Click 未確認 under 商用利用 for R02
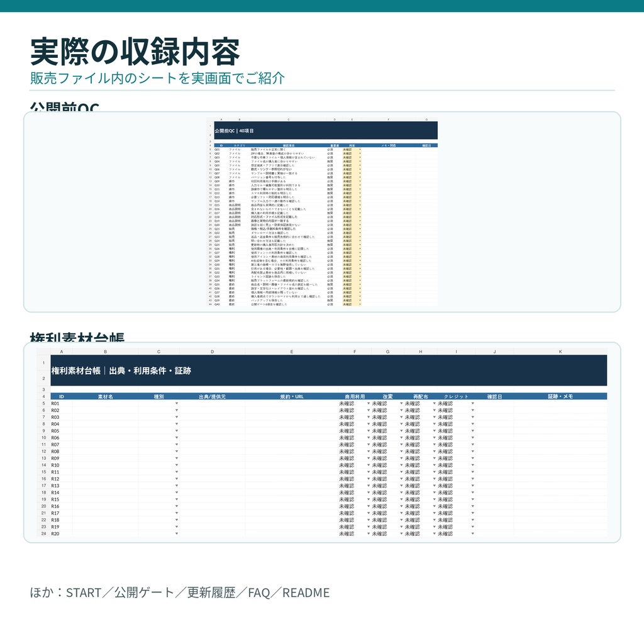Image resolution: width=644 pixels, height=644 pixels. (x=347, y=410)
